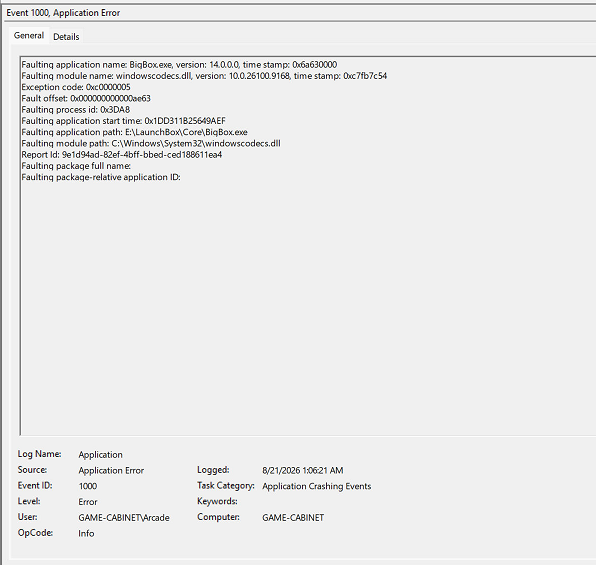
Task: Click the Event ID value '1000'
Action: [x=88, y=486]
